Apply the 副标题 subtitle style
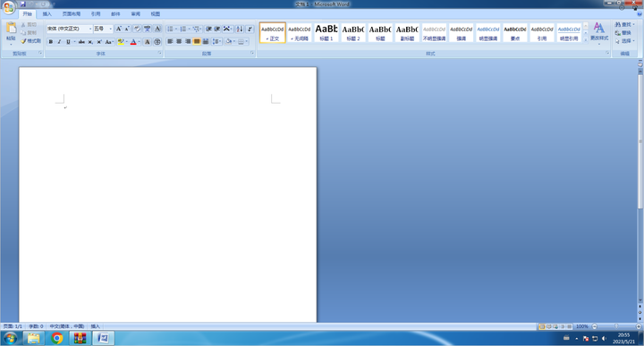 [x=407, y=32]
